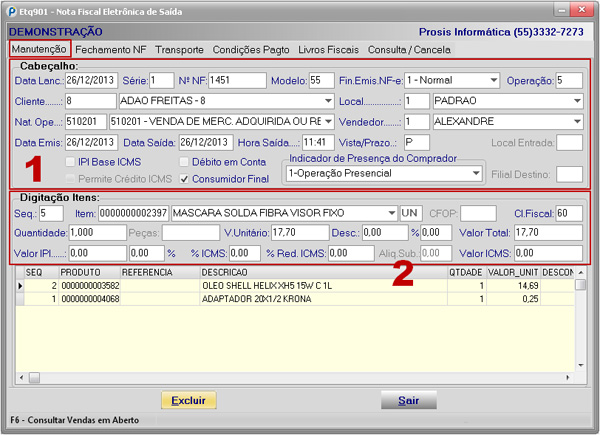Click the Vendedor code field

[x=417, y=122]
